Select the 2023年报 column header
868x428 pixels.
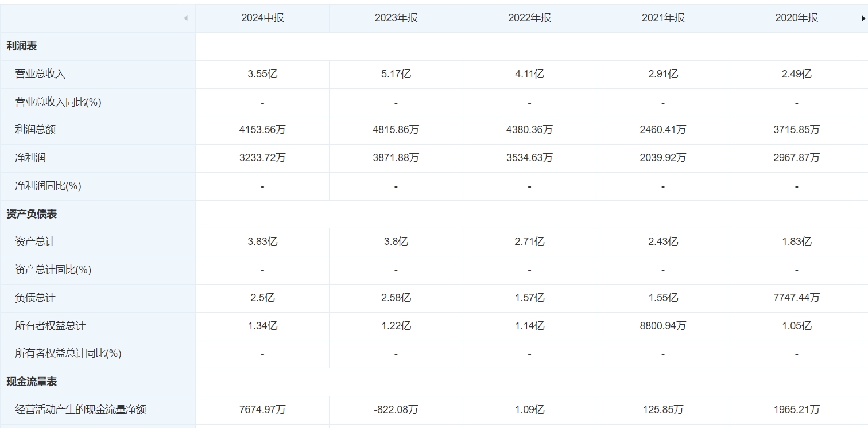pos(396,18)
